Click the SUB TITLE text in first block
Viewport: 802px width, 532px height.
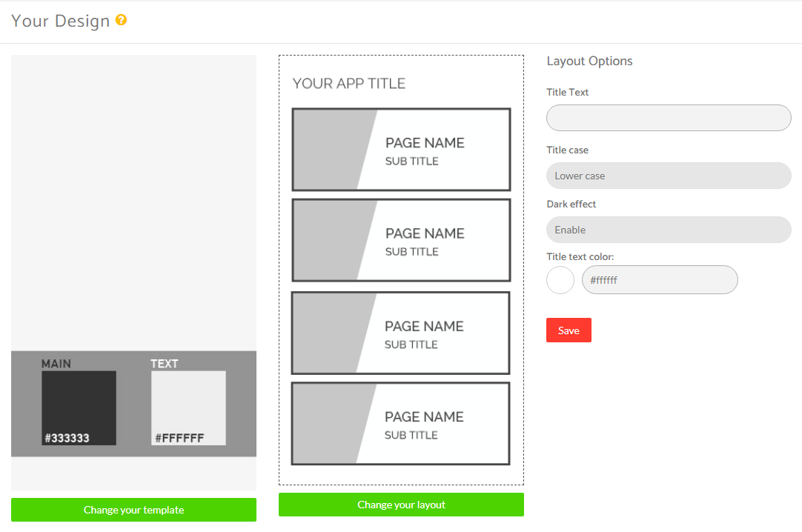[x=424, y=161]
